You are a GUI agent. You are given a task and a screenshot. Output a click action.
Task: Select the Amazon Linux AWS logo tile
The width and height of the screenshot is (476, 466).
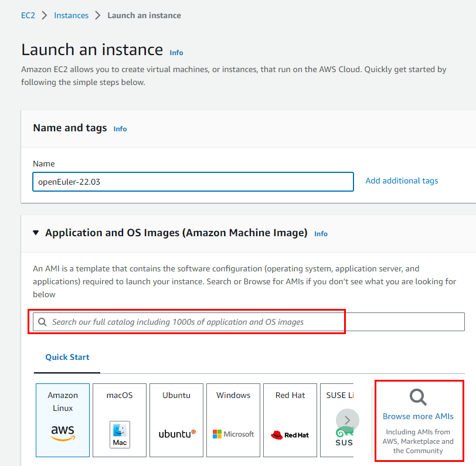click(63, 420)
